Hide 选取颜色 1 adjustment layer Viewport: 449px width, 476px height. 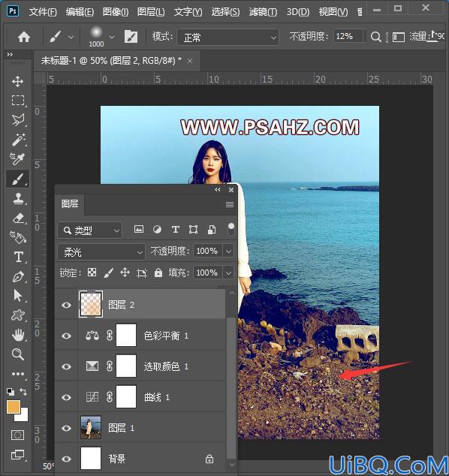click(67, 366)
